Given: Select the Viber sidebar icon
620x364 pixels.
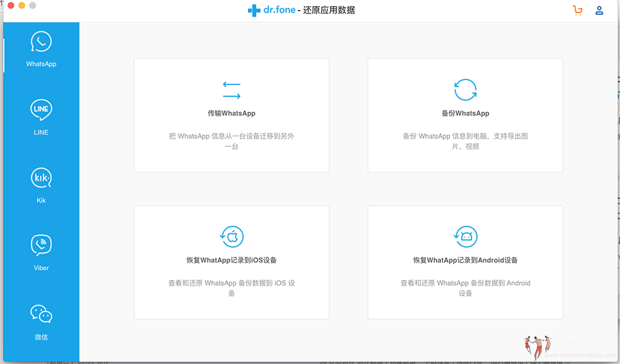Looking at the screenshot, I should click(x=41, y=246).
